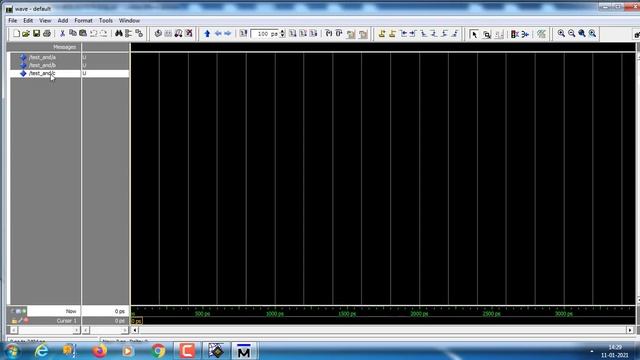
Task: Open the Window menu
Action: pyautogui.click(x=129, y=20)
